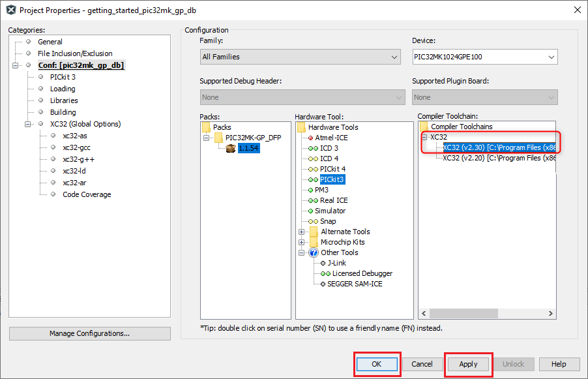This screenshot has height=379, width=588.
Task: Select the Real ICE tool
Action: point(333,200)
